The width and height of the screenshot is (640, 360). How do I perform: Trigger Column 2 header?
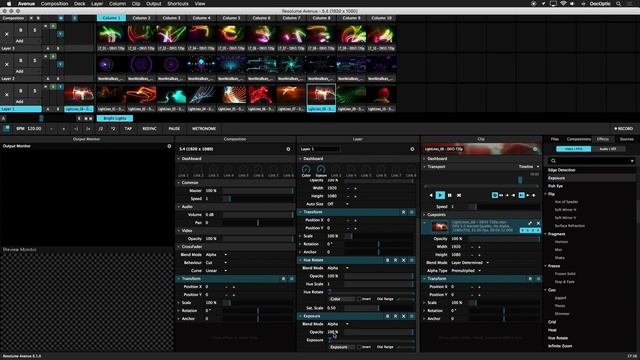tap(141, 18)
